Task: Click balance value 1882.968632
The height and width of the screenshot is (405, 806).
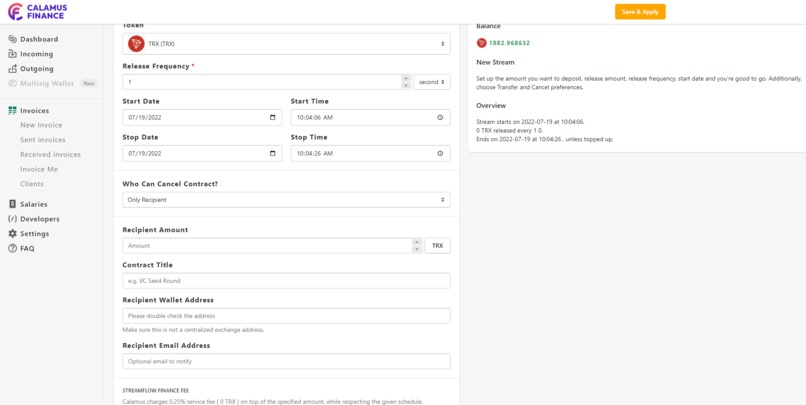Action: 509,43
